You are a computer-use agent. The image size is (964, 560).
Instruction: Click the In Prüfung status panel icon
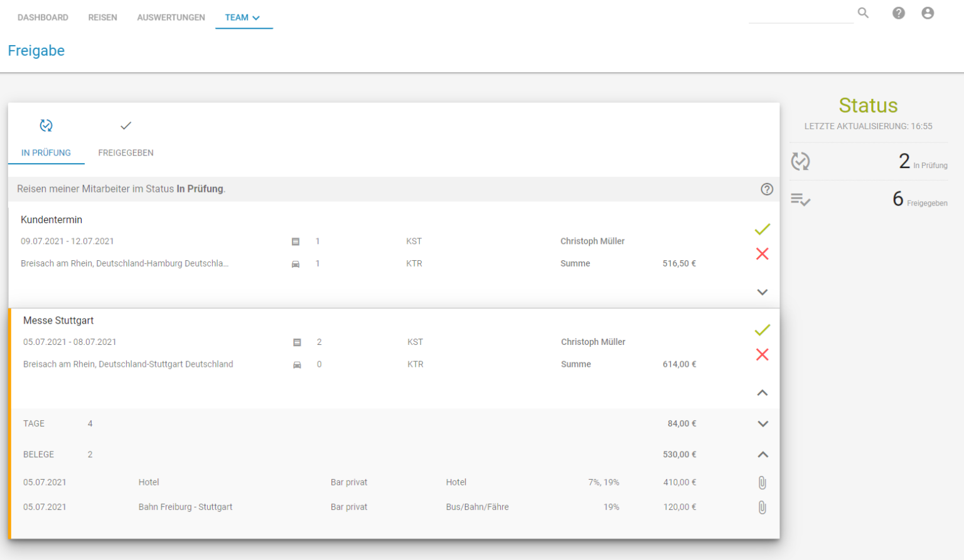(x=800, y=161)
